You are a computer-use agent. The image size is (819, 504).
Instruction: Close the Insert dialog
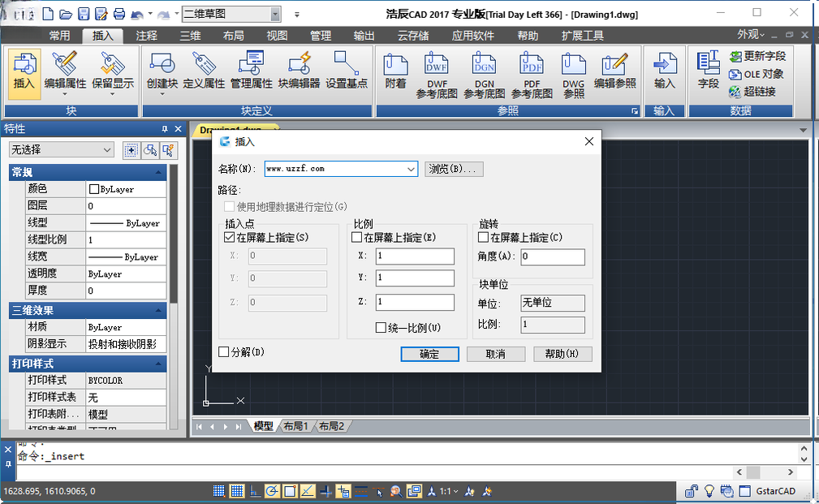click(x=589, y=141)
